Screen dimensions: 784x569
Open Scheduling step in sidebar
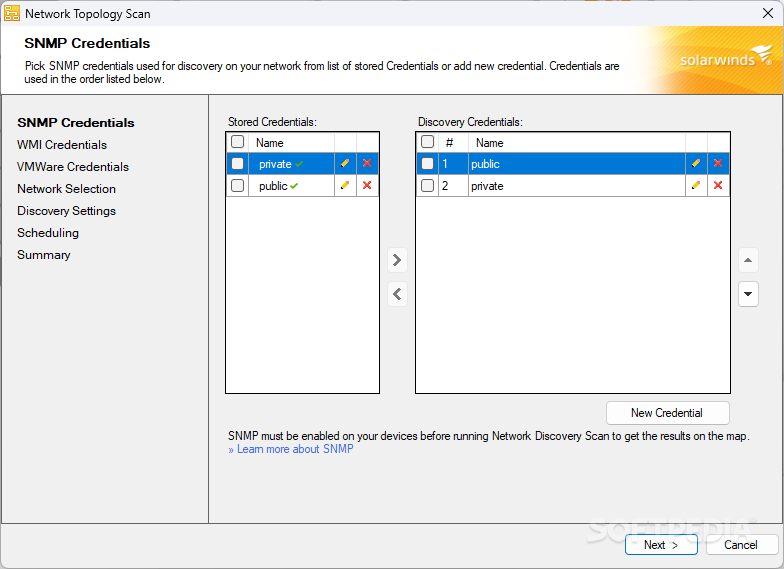[x=48, y=233]
